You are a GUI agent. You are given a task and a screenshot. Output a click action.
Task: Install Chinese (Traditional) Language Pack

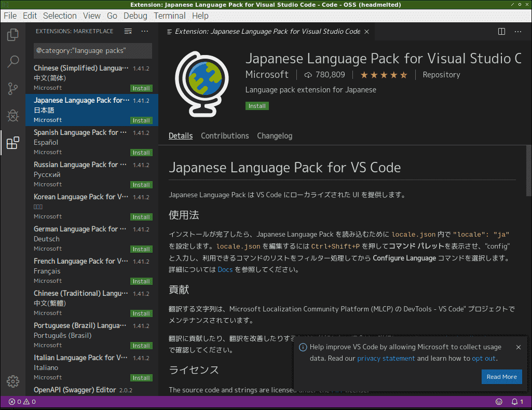click(141, 313)
